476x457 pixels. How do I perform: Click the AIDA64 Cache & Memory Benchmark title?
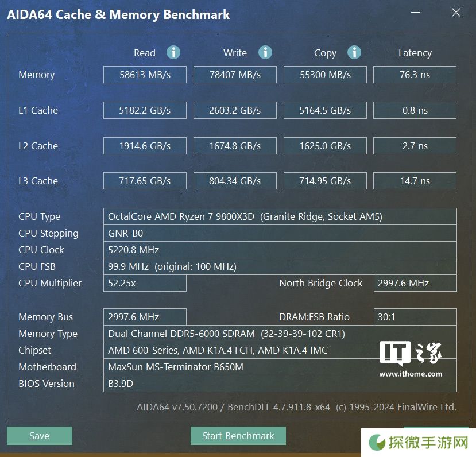tap(118, 14)
